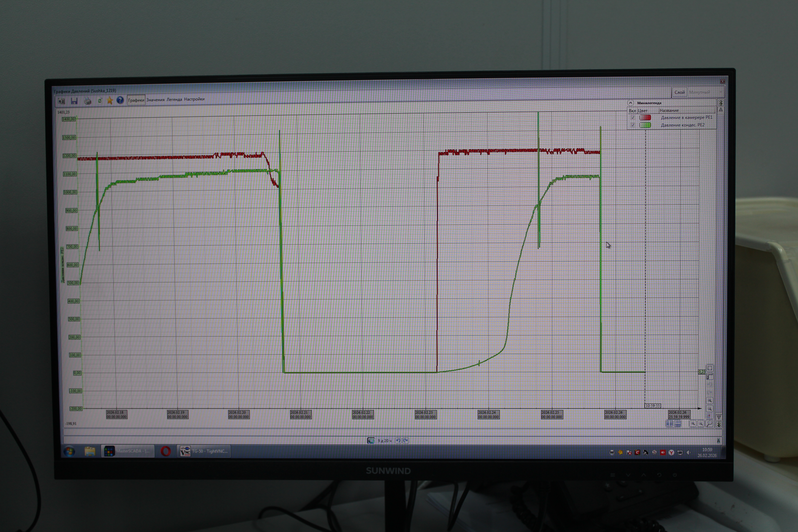
Task: Open the Настройки tab
Action: (x=194, y=99)
